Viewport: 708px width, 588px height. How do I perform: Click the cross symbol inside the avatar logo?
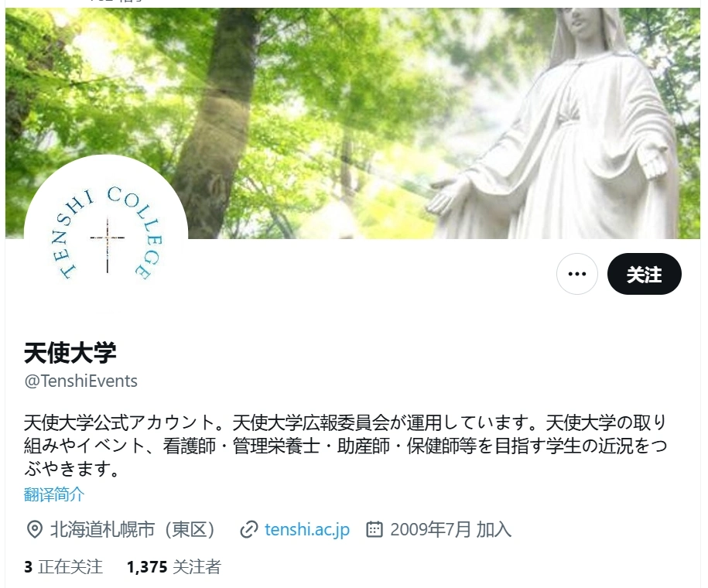click(x=108, y=244)
